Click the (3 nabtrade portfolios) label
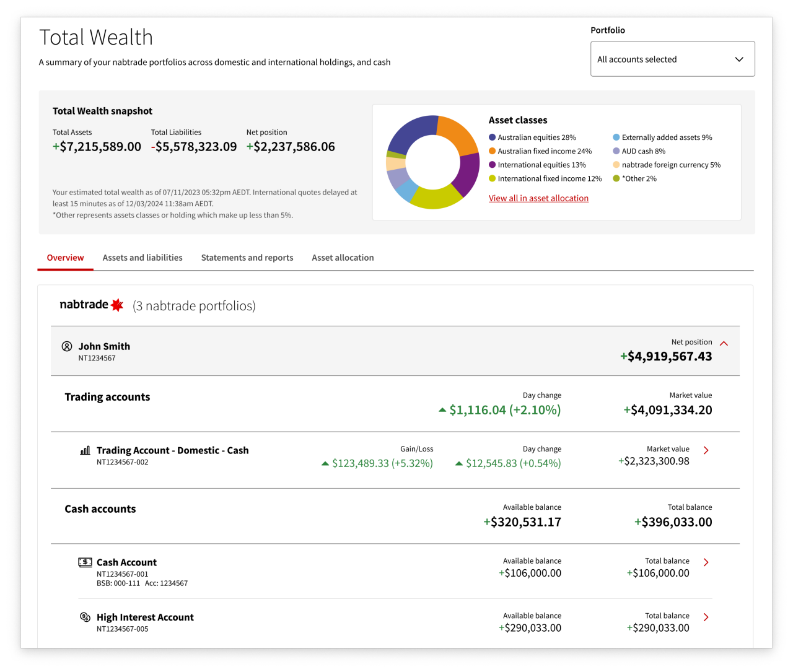This screenshot has height=672, width=793. (194, 306)
